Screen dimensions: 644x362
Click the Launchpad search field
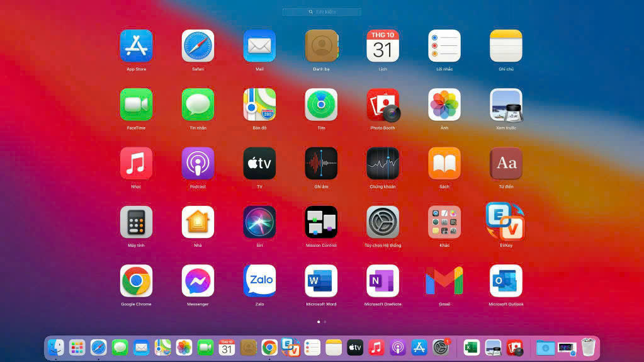322,12
